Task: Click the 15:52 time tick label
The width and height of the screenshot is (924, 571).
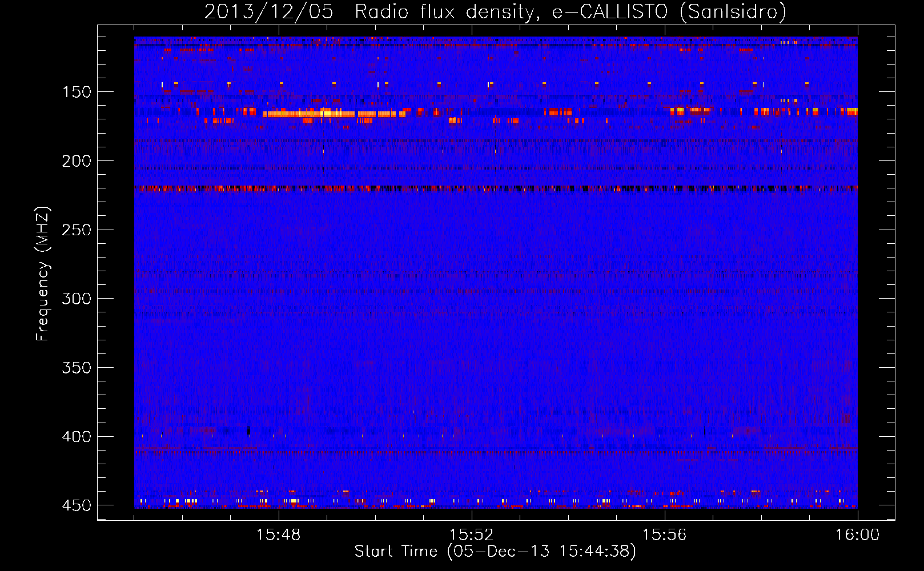Action: click(x=471, y=535)
